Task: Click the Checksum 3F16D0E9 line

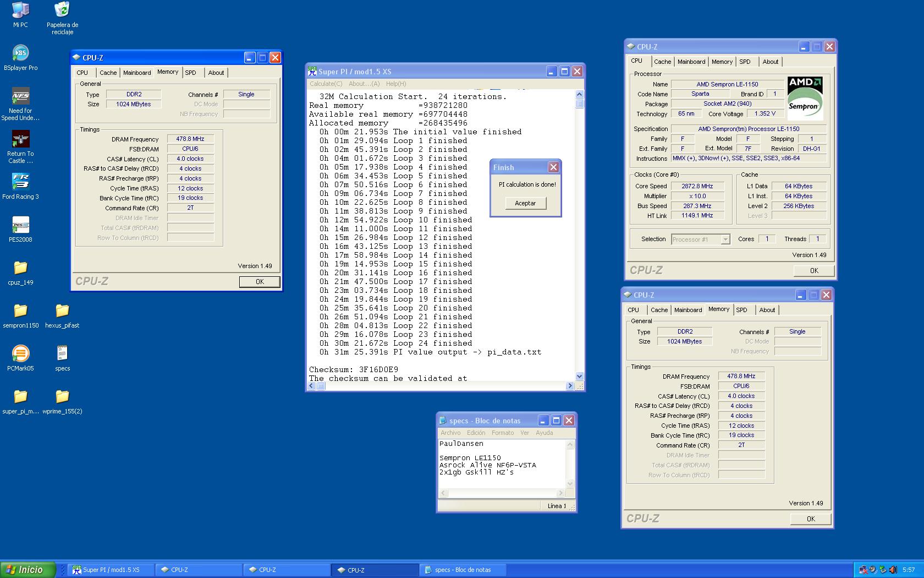Action: (354, 369)
